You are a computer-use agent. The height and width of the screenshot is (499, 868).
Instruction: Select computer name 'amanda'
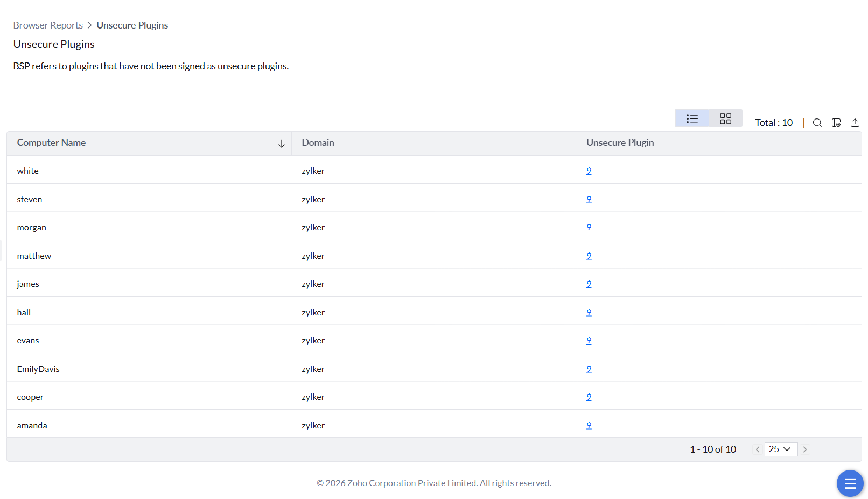click(32, 426)
